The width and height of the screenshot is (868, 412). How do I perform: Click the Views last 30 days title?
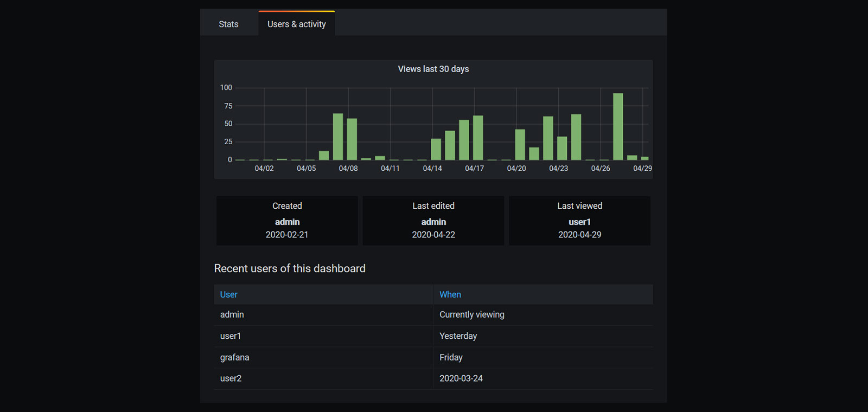pos(433,69)
